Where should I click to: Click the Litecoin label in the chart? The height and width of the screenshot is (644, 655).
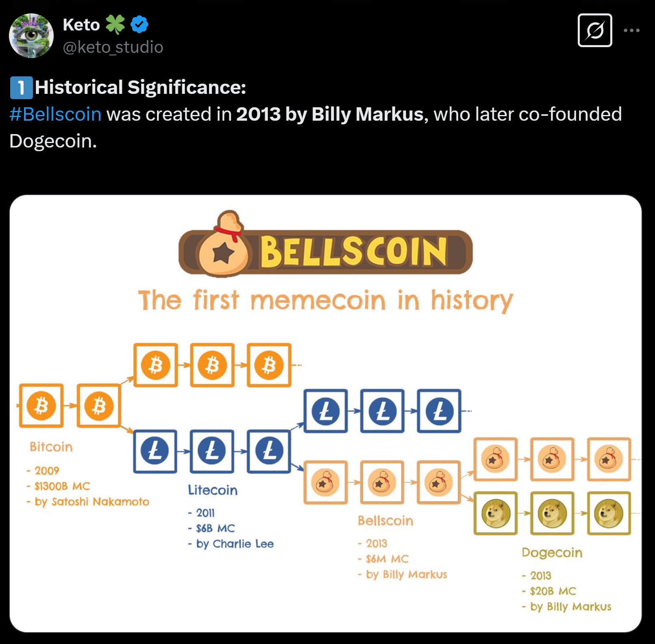(213, 490)
